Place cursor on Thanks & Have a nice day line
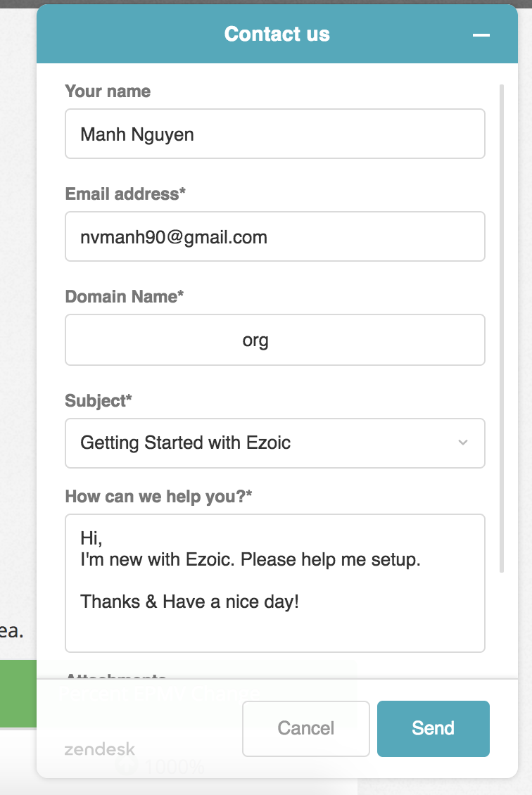Screen dimensions: 532x795 pos(190,602)
